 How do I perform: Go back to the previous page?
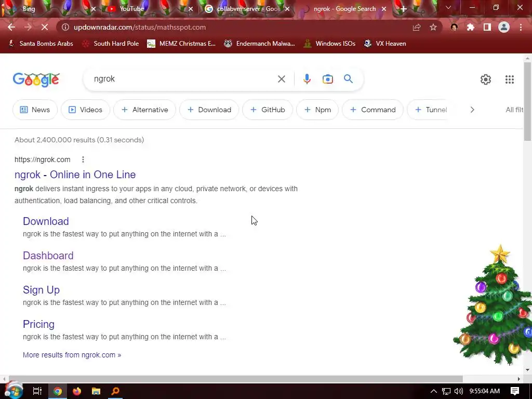11,27
